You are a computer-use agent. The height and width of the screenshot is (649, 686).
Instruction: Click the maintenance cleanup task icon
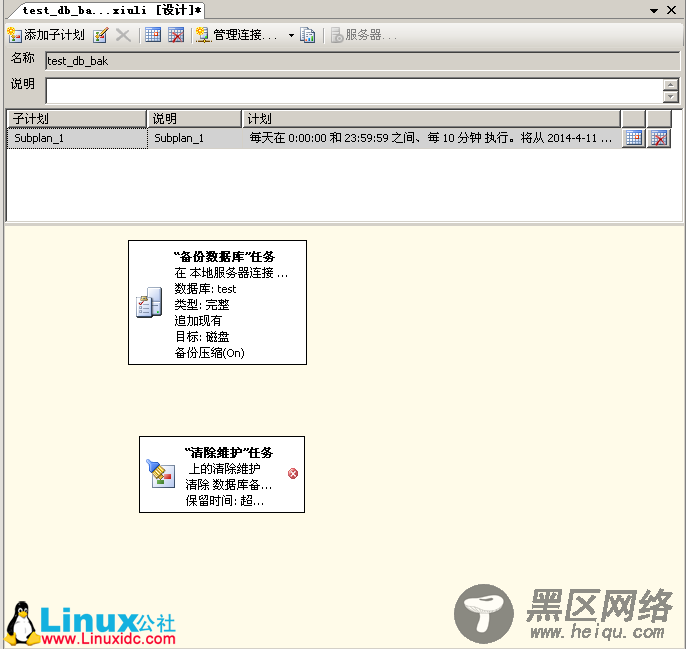pyautogui.click(x=161, y=474)
